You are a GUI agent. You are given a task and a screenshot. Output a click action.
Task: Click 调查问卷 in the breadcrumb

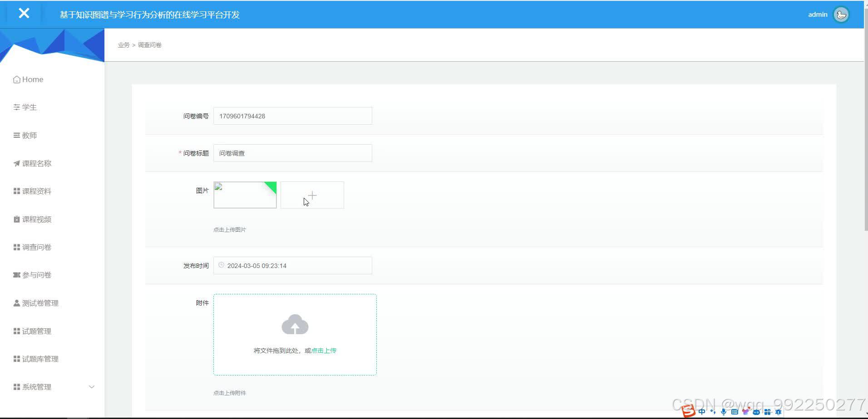pyautogui.click(x=150, y=45)
